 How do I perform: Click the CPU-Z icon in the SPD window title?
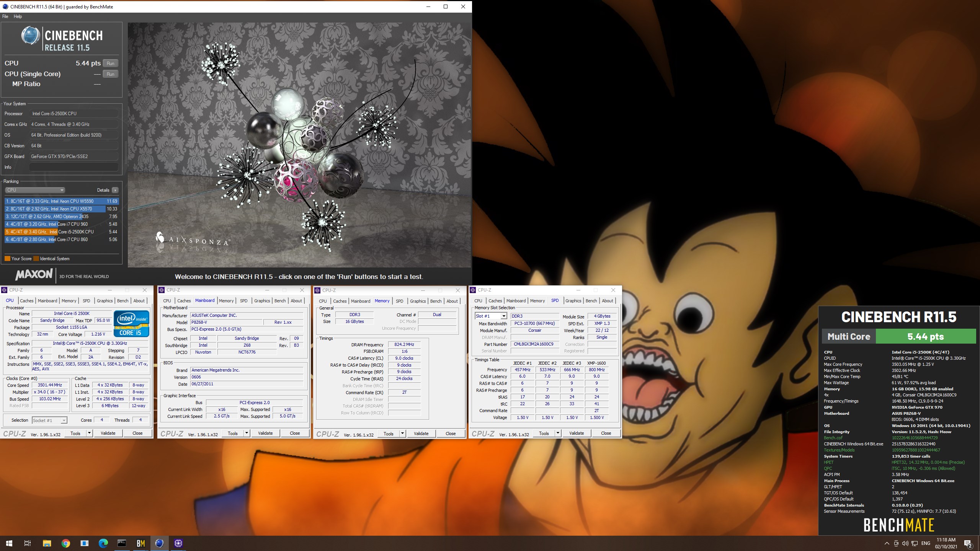(x=473, y=290)
